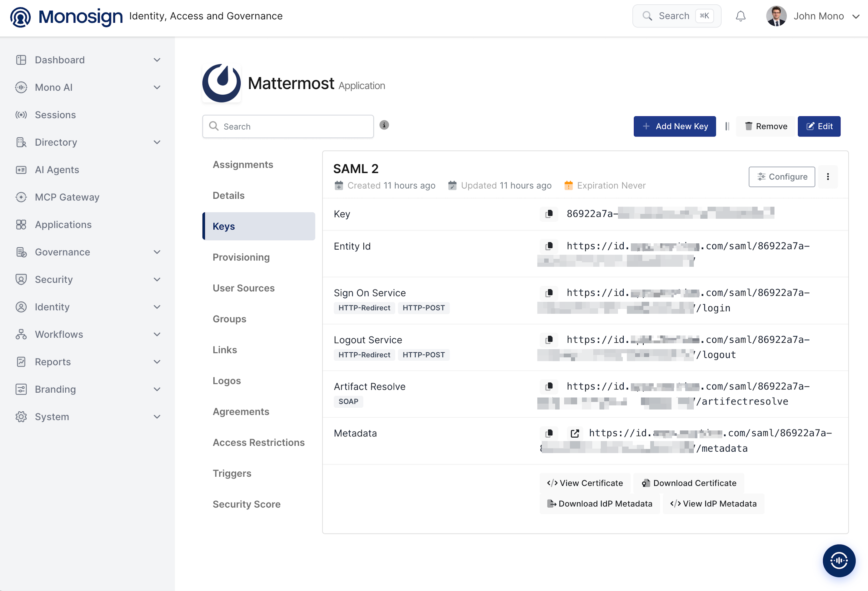
Task: Open the SAML 2 three-dot menu
Action: click(x=828, y=176)
